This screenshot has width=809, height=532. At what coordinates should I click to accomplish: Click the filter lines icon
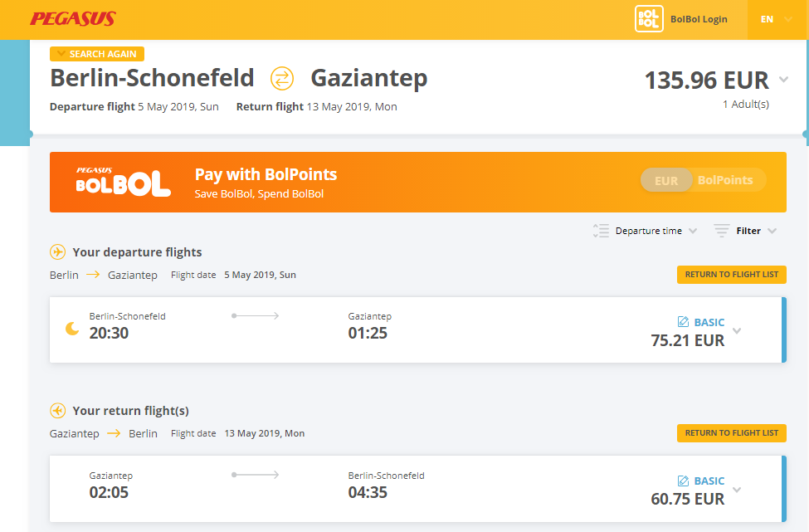pyautogui.click(x=721, y=231)
